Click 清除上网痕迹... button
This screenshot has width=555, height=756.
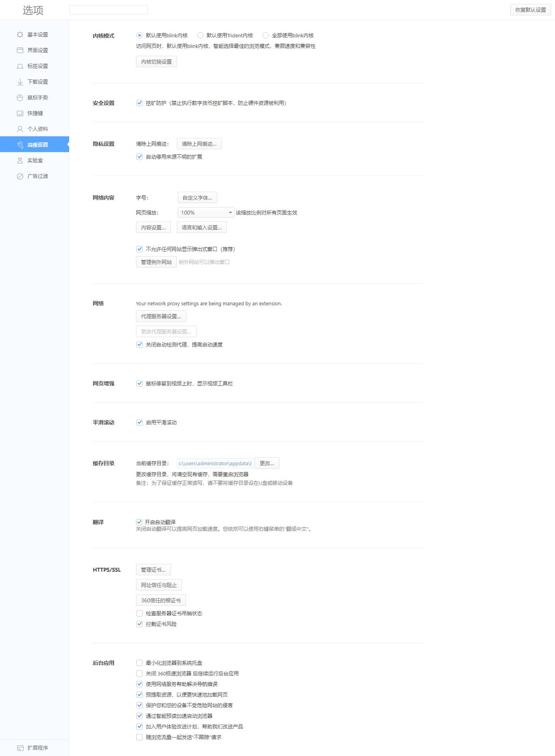[x=199, y=144]
